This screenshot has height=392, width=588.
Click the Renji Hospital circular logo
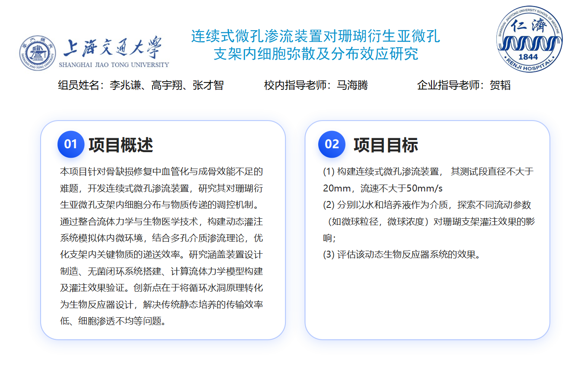click(529, 39)
